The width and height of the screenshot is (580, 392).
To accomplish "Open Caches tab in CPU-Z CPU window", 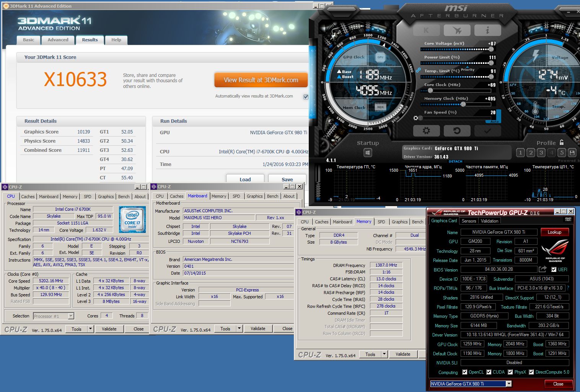I will coord(28,197).
